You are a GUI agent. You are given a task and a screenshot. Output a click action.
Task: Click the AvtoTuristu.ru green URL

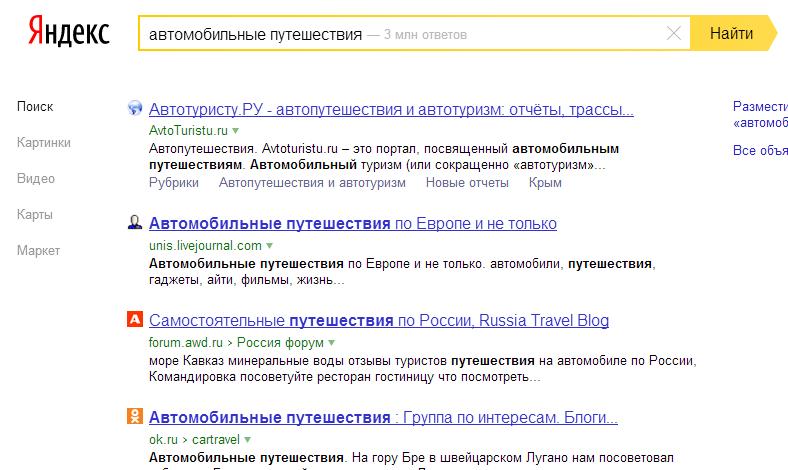click(188, 131)
